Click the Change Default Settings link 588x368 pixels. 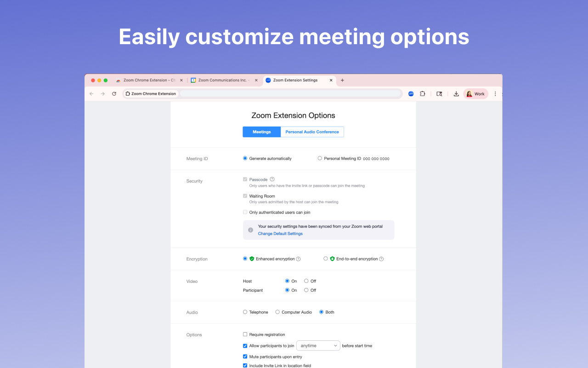click(x=280, y=234)
